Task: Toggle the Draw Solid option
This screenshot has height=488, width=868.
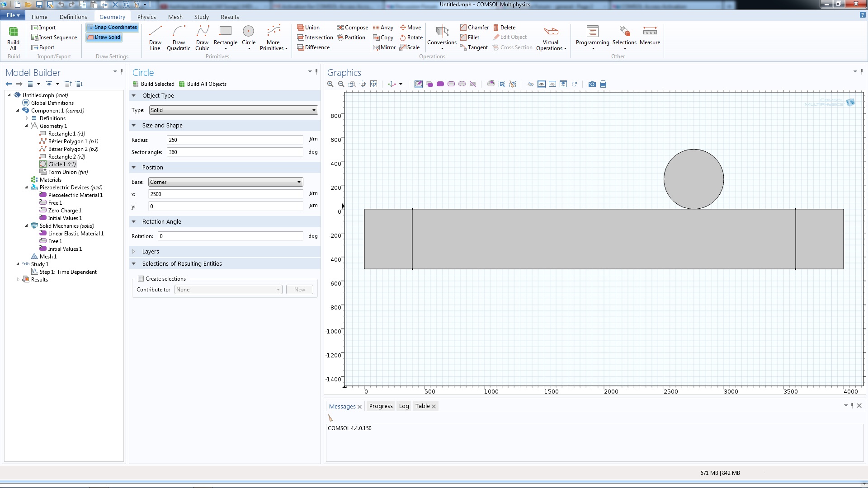Action: (104, 37)
